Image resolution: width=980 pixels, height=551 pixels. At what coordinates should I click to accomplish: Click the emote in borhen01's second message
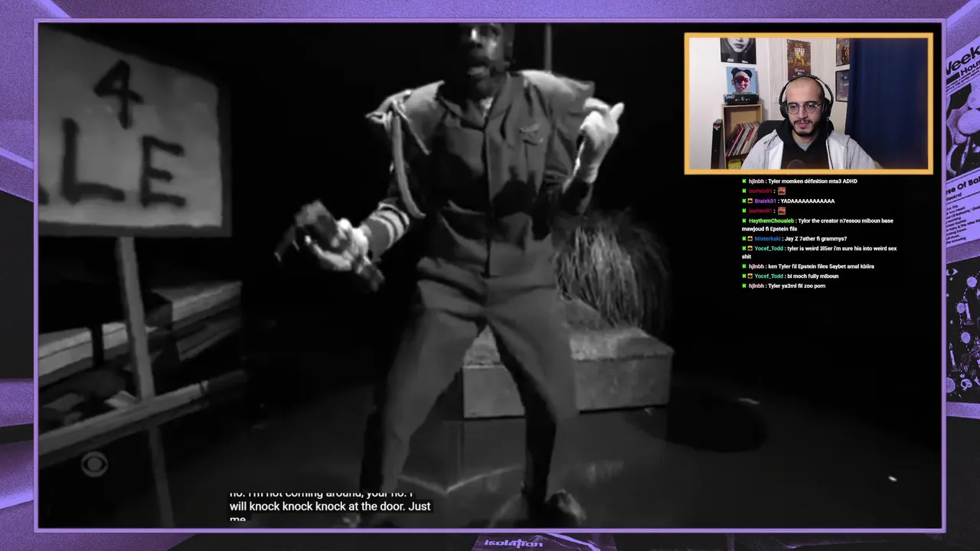(x=782, y=210)
